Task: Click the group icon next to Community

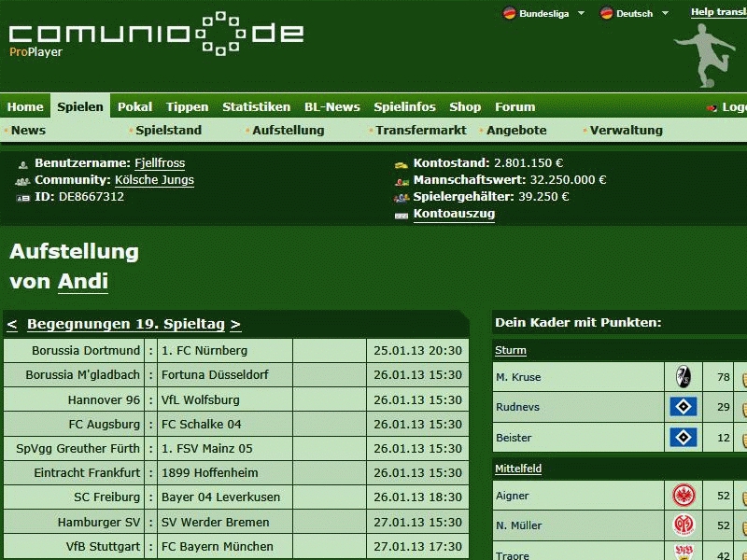Action: [x=22, y=181]
